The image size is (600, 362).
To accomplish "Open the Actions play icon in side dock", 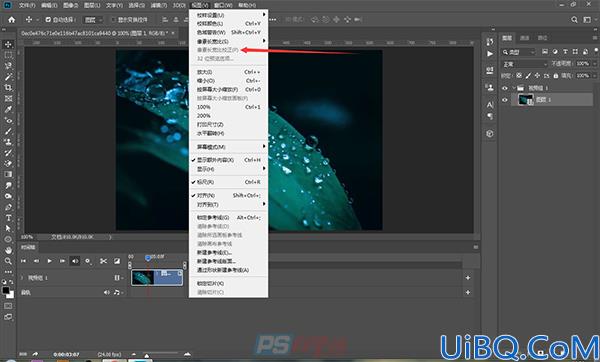I will 490,54.
